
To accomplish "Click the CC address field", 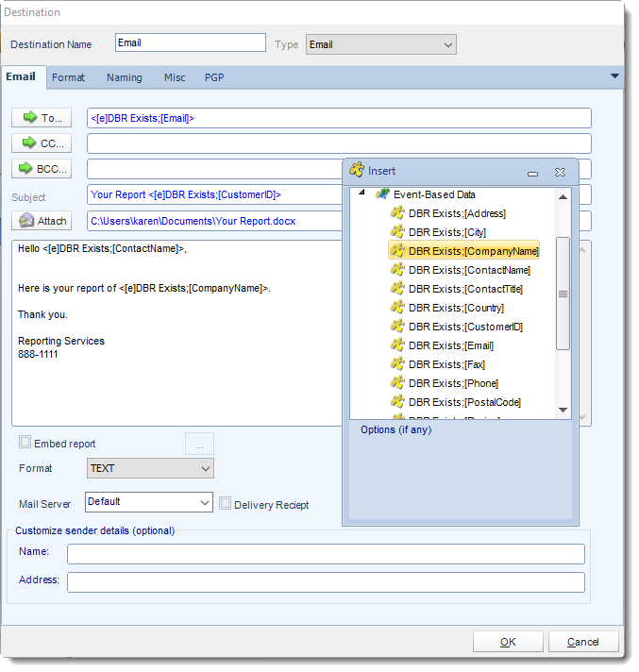I will (339, 143).
